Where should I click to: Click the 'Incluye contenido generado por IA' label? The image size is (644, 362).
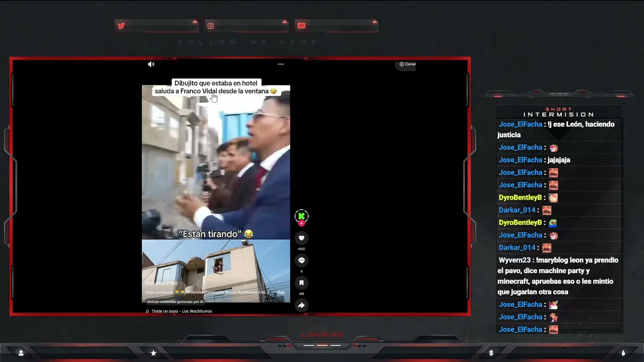coord(175,302)
